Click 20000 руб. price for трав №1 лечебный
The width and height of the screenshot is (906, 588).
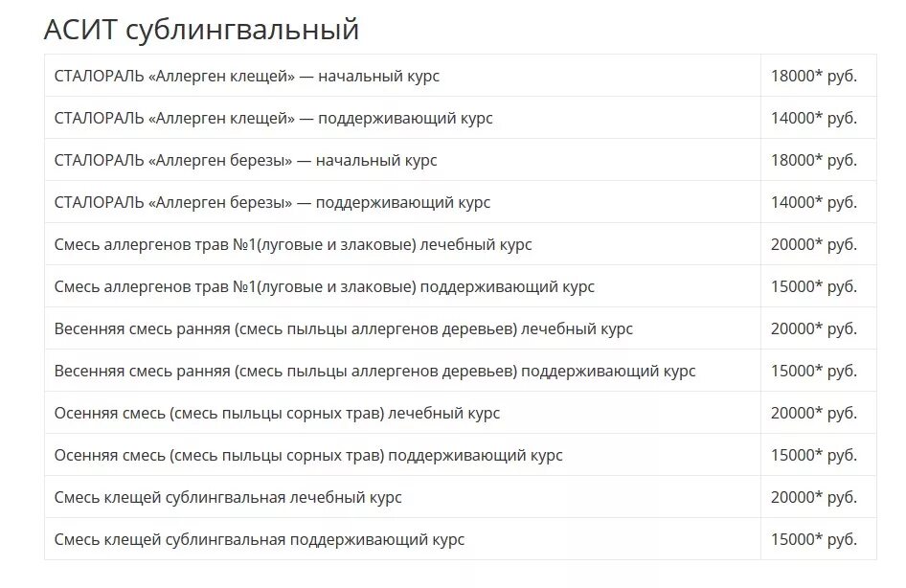813,244
